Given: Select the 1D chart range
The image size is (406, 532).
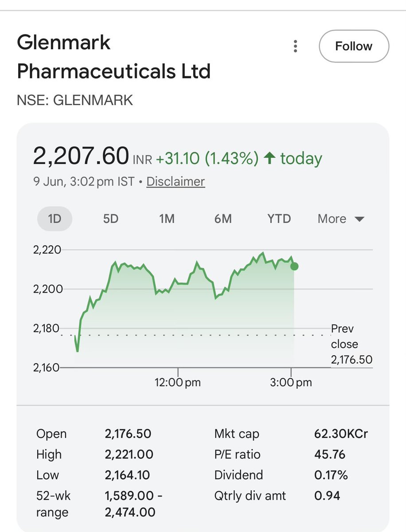Looking at the screenshot, I should coord(55,219).
